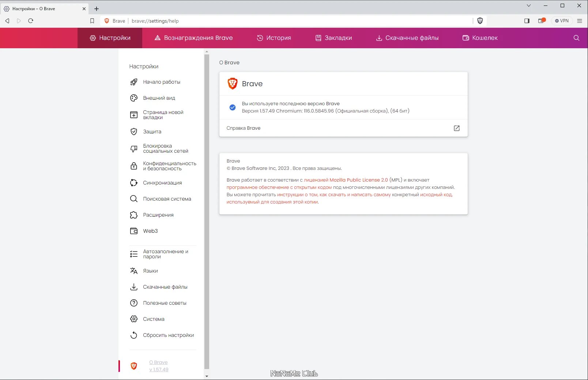Open the Система gear settings section
This screenshot has width=588, height=380.
coord(153,319)
